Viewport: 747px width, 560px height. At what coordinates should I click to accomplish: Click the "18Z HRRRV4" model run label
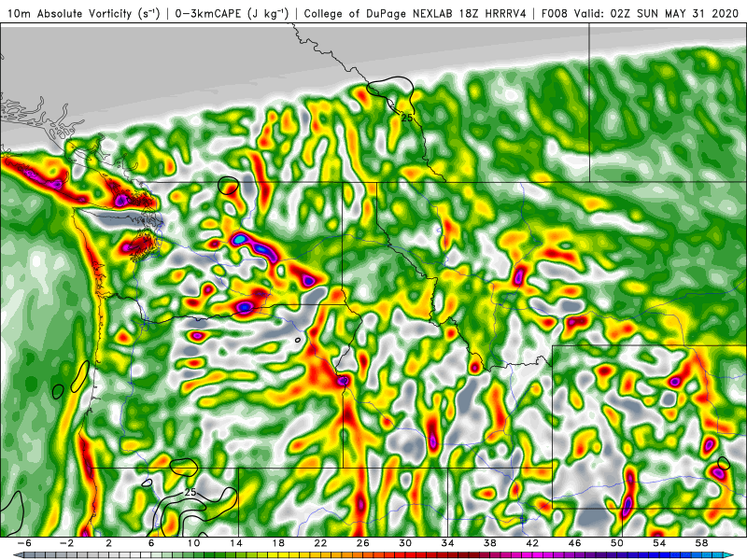tap(493, 13)
